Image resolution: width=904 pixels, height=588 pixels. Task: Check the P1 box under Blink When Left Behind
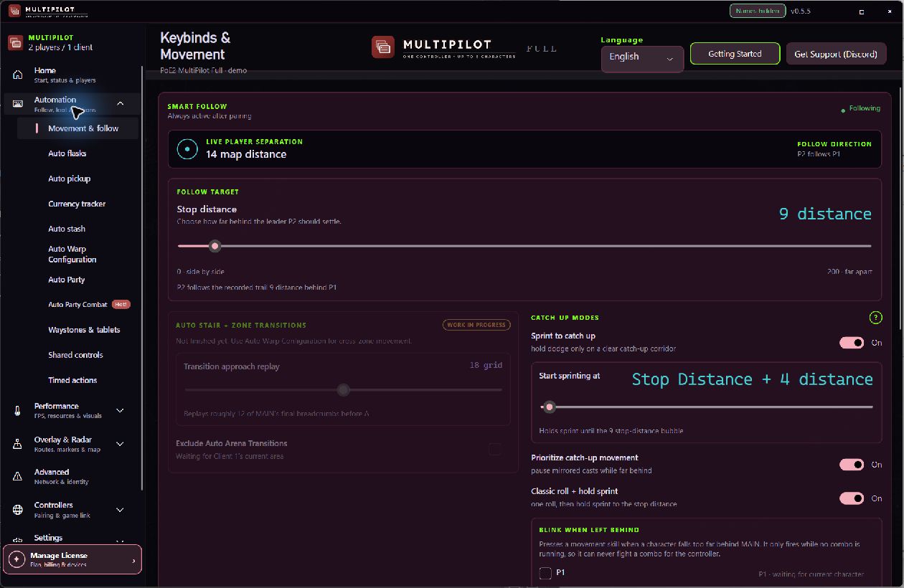pyautogui.click(x=545, y=573)
